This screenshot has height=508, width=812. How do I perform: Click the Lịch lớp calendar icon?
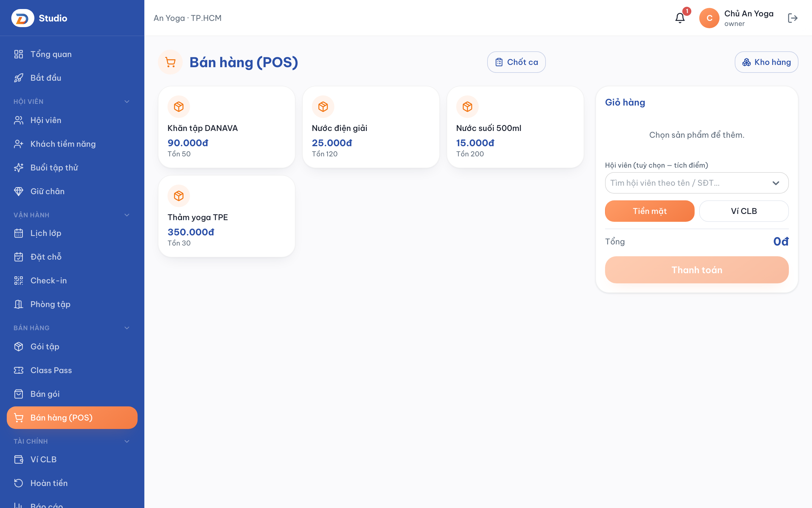coord(18,233)
